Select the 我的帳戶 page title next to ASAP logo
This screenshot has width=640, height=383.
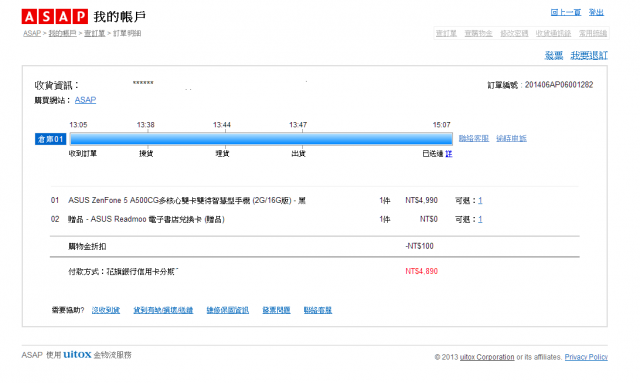pos(120,17)
